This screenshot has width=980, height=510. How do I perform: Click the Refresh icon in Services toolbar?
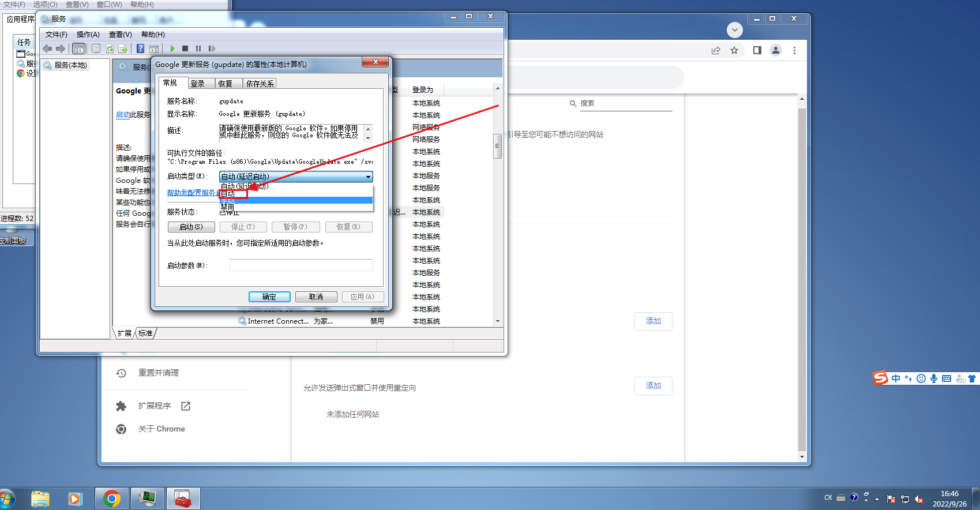point(110,49)
